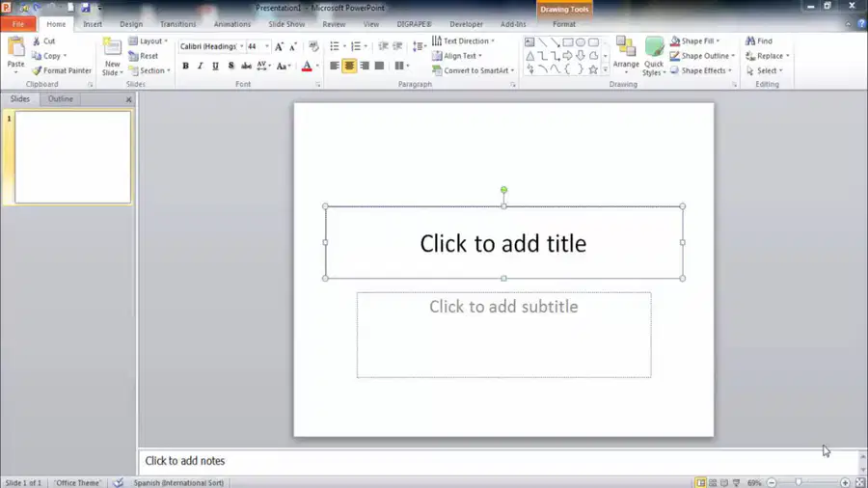Switch to the Outline pane tab
Image resolution: width=868 pixels, height=488 pixels.
(x=61, y=99)
